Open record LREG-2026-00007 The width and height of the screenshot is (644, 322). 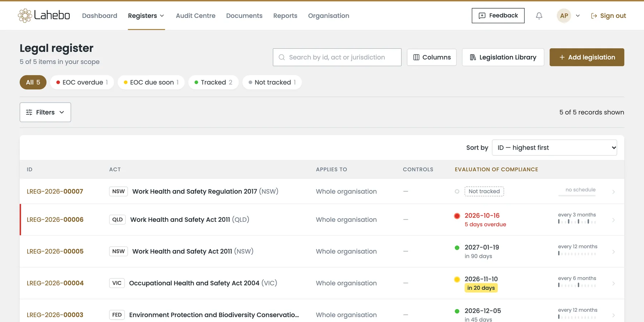(x=55, y=191)
